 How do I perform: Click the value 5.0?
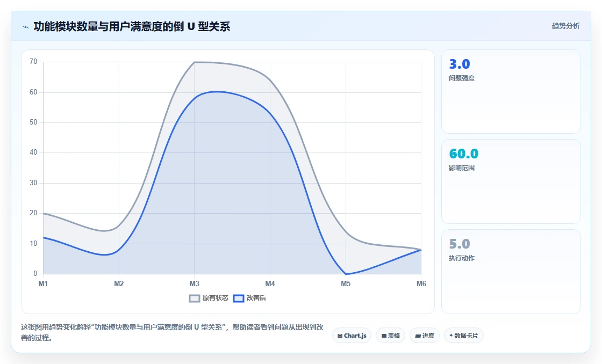click(x=460, y=244)
